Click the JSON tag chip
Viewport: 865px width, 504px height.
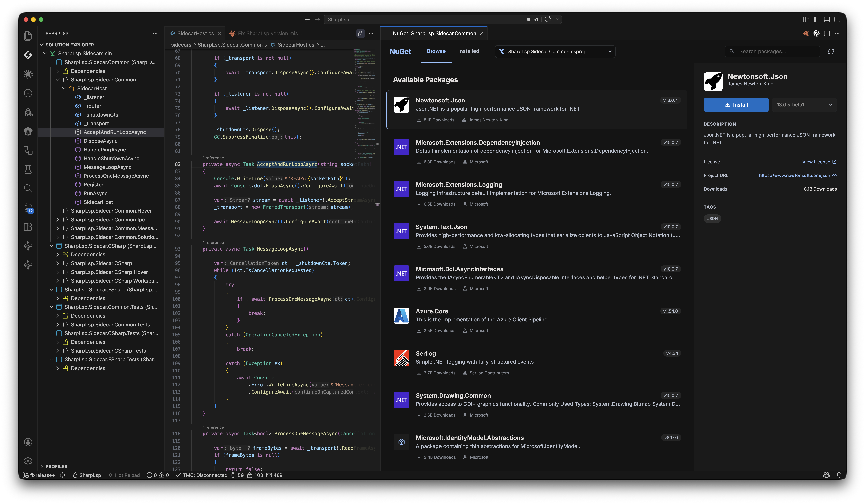(x=712, y=218)
